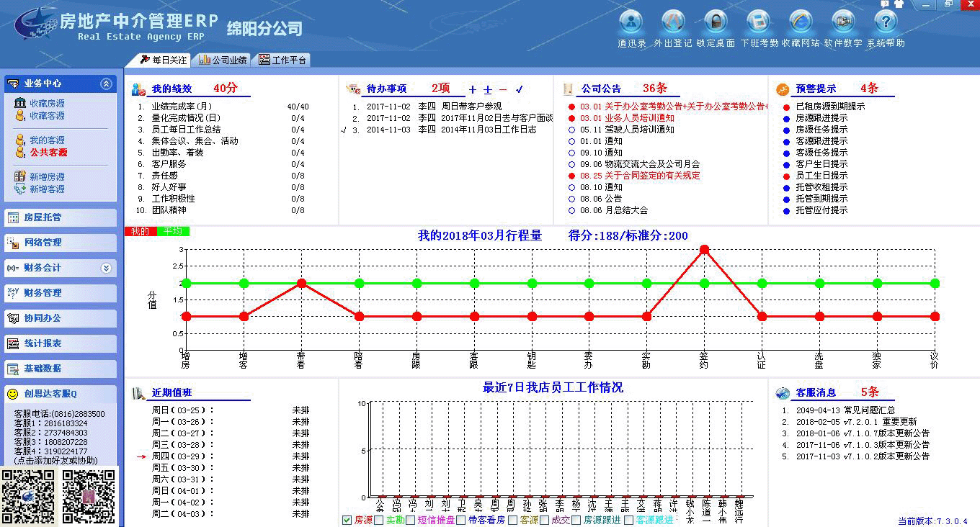Open 公共客源 in the sidebar
This screenshot has width=980, height=527.
(48, 153)
